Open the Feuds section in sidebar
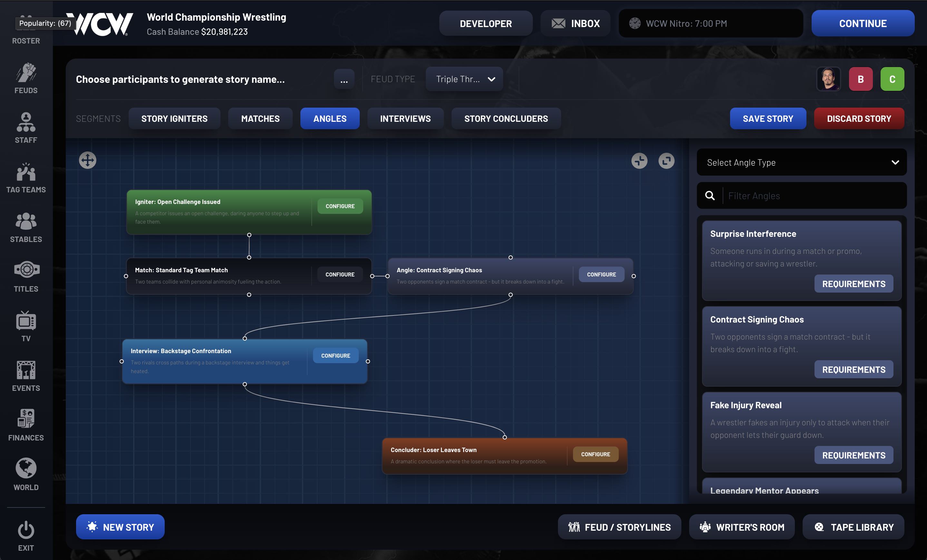The height and width of the screenshot is (560, 927). point(26,78)
